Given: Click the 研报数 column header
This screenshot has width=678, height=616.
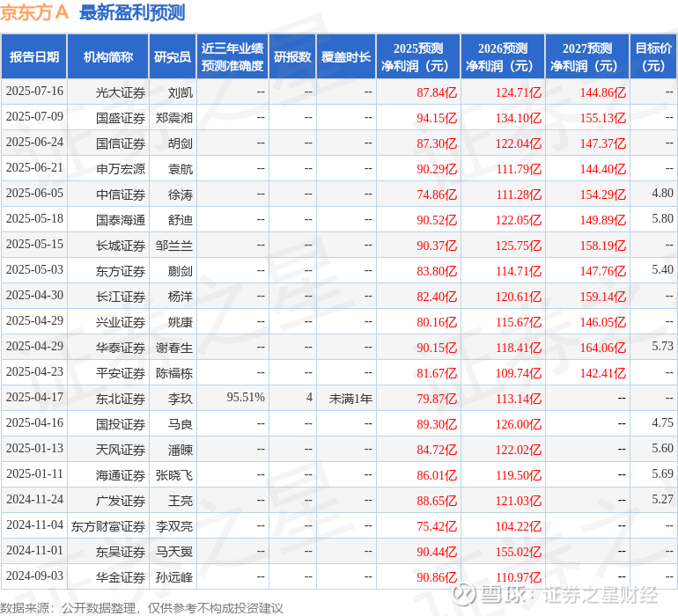Looking at the screenshot, I should tap(292, 56).
